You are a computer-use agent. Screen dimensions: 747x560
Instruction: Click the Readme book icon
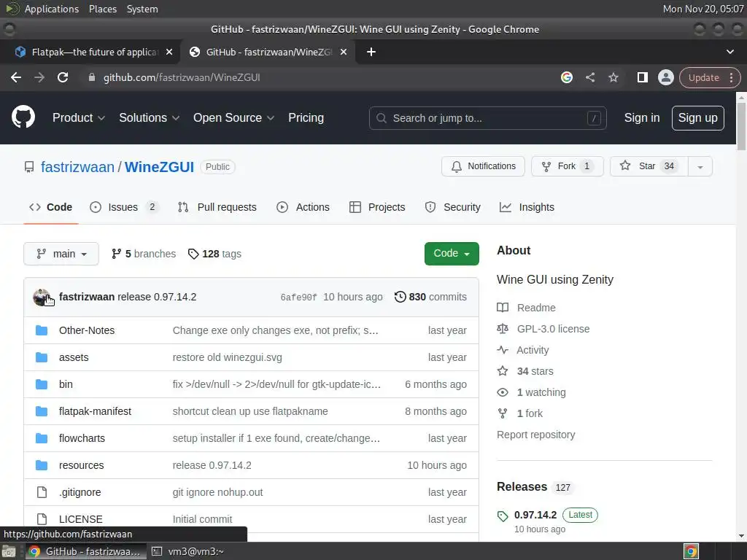(503, 308)
